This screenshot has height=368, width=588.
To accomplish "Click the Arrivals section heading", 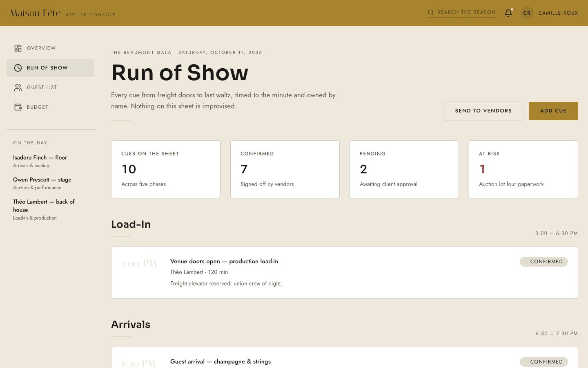I will click(131, 325).
